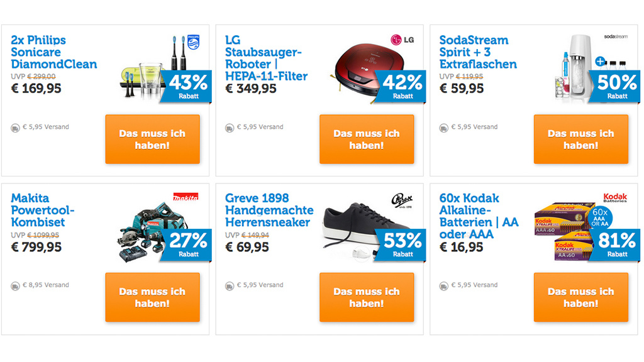Open the Greve 1898 Handgemachte Herrensneaker link
The height and width of the screenshot is (362, 644).
pyautogui.click(x=269, y=210)
